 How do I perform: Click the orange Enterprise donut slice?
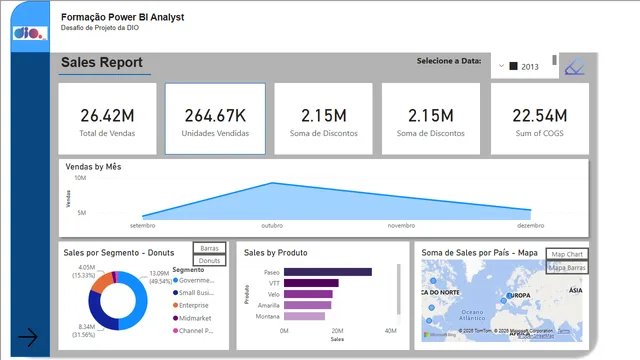pos(102,281)
